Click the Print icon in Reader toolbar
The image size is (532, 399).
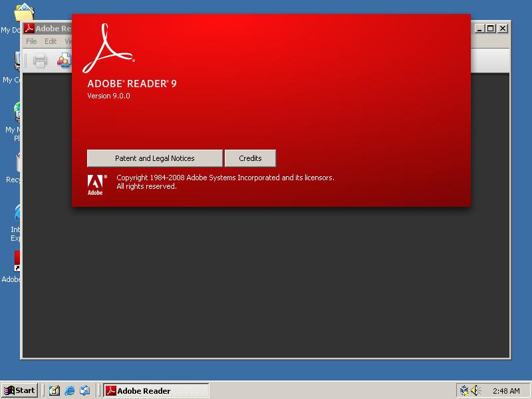pyautogui.click(x=40, y=61)
